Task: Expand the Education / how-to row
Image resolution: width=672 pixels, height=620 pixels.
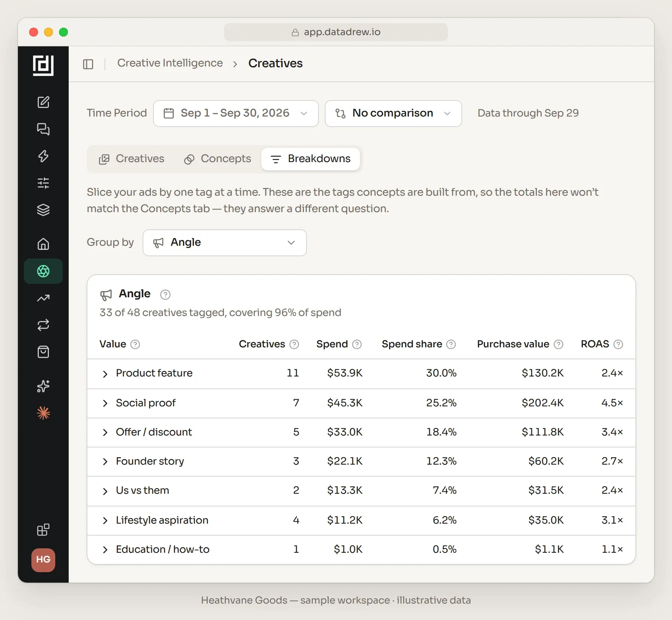Action: [x=105, y=550]
